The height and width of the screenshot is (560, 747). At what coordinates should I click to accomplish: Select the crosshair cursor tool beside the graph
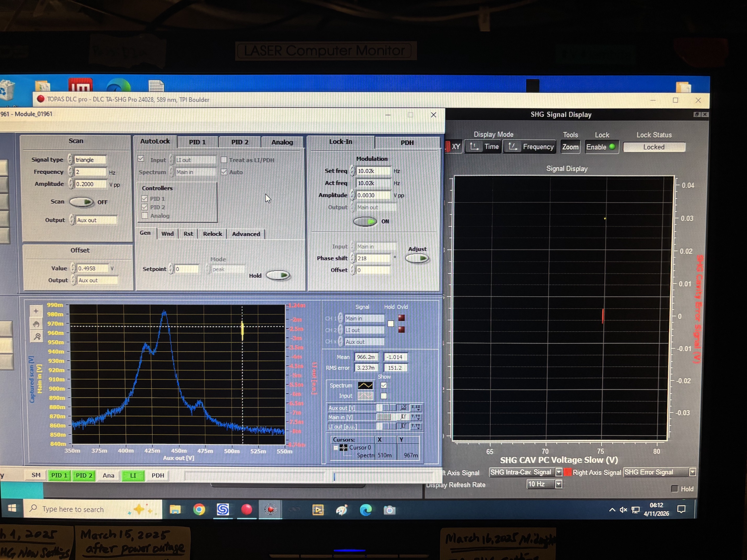(x=36, y=311)
